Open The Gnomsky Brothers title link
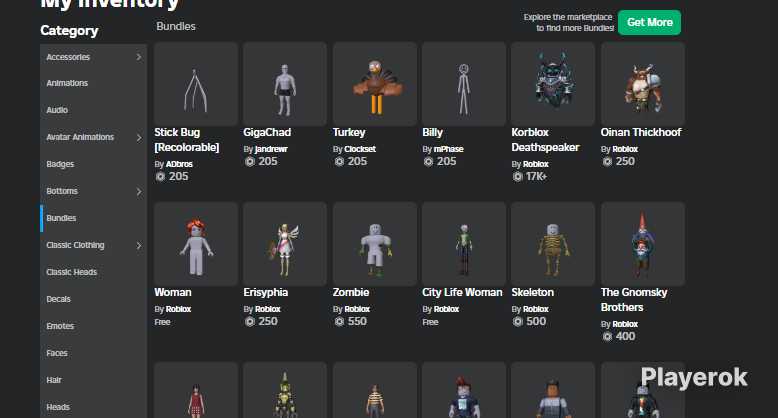Screen dimensions: 778x418 (x=634, y=300)
